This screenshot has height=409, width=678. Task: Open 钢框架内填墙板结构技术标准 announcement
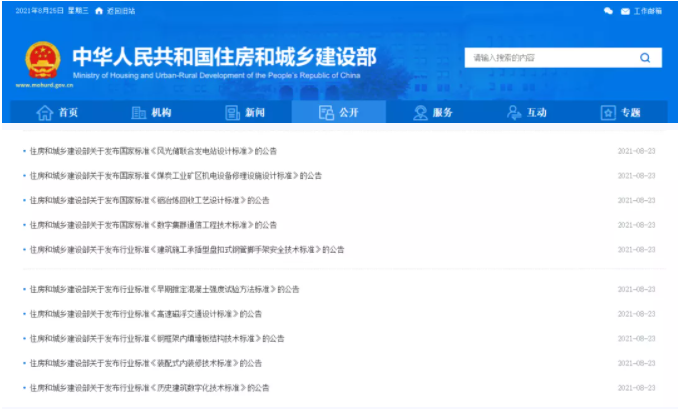pos(157,338)
